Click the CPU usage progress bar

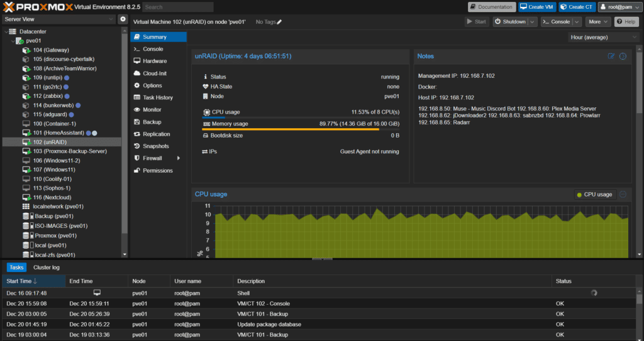pos(301,118)
